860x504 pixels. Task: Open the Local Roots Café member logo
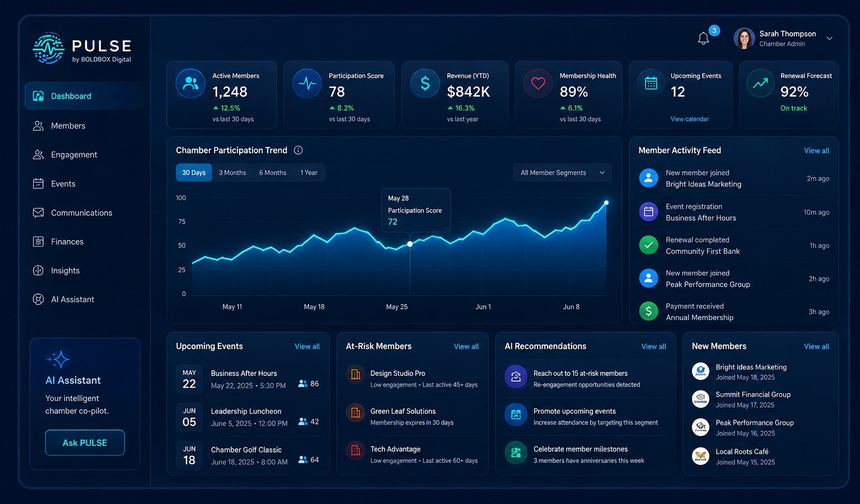tap(700, 456)
